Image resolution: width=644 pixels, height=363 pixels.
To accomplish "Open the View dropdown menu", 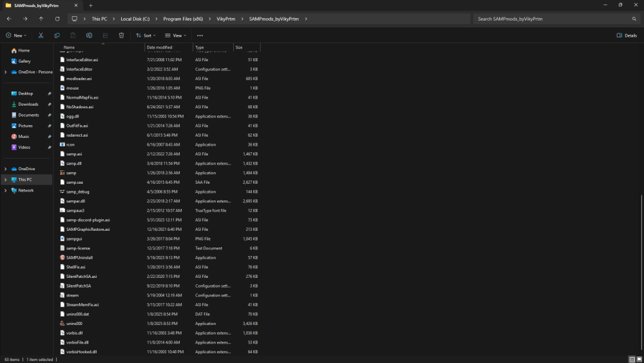I will (175, 35).
